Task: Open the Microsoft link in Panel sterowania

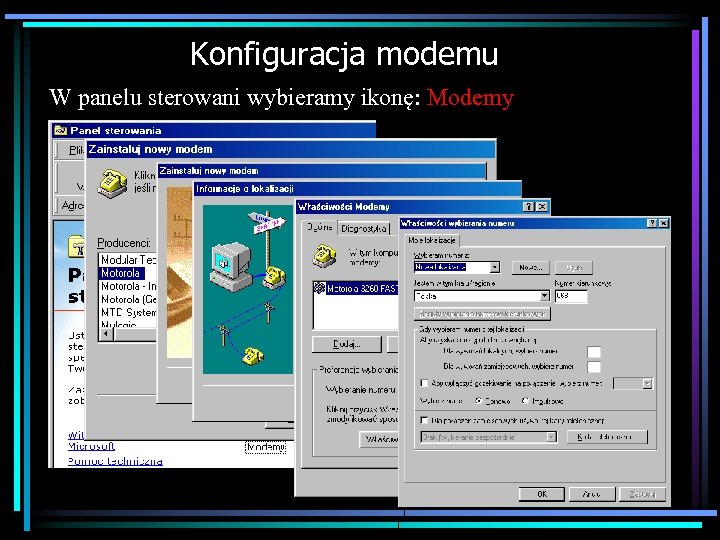Action: [91, 446]
